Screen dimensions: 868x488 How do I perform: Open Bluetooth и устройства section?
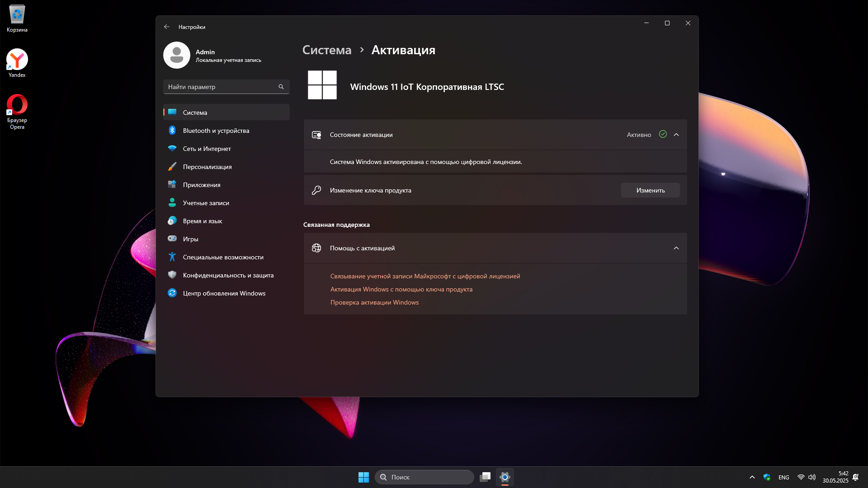coord(216,131)
